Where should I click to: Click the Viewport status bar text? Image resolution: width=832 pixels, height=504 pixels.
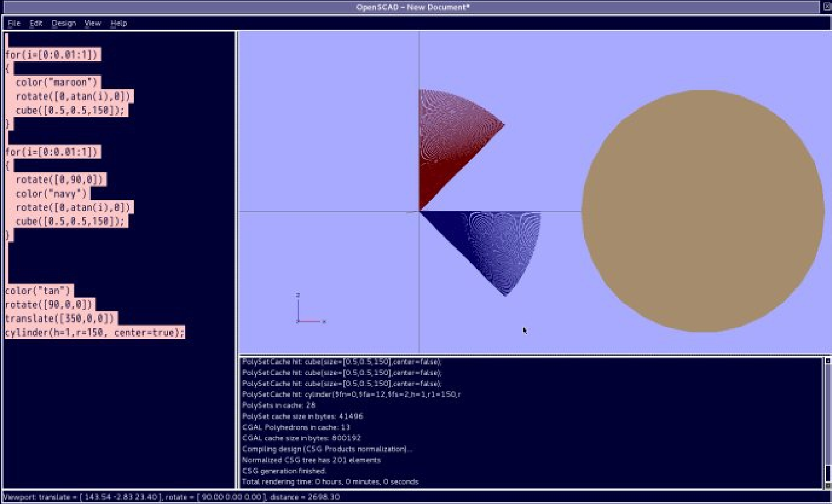tap(172, 497)
